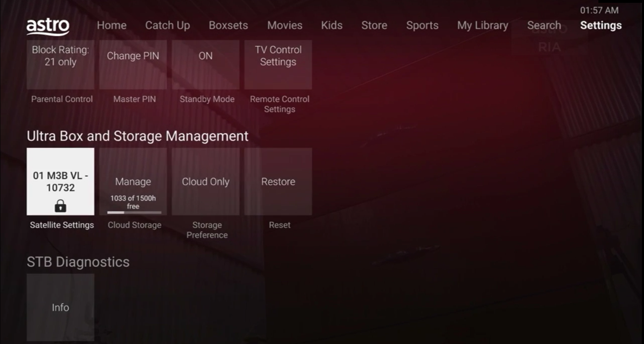Switch to the Sports tab
644x344 pixels.
point(422,25)
